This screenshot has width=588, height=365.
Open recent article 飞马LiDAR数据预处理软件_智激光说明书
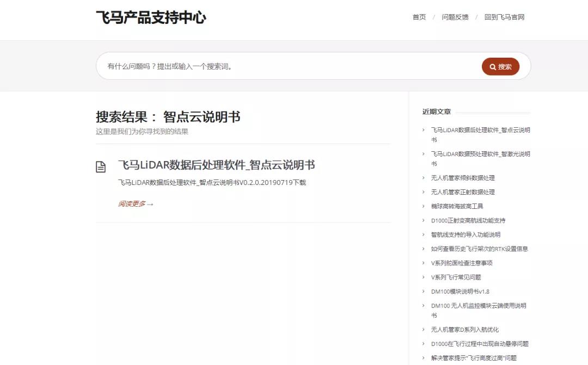[x=480, y=154]
